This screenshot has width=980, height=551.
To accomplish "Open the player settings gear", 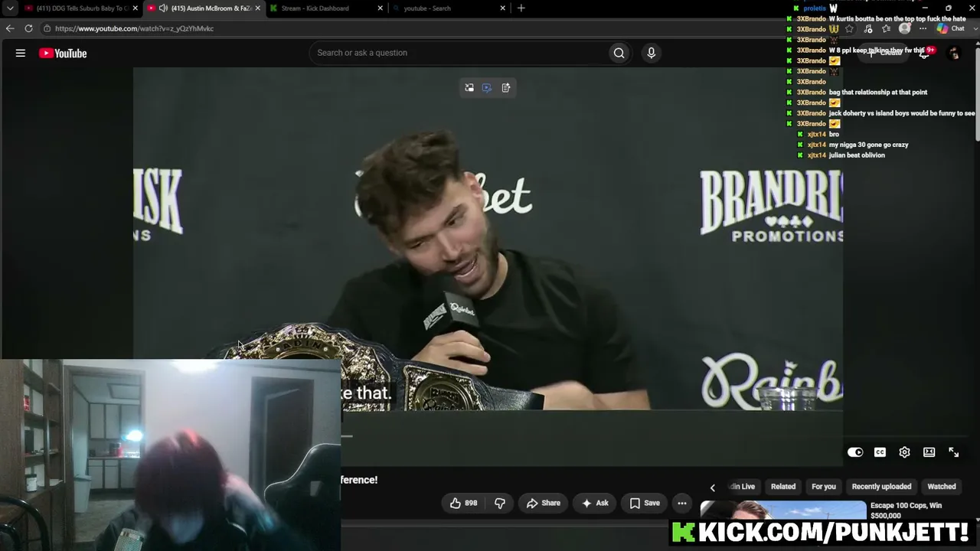I will pos(904,452).
